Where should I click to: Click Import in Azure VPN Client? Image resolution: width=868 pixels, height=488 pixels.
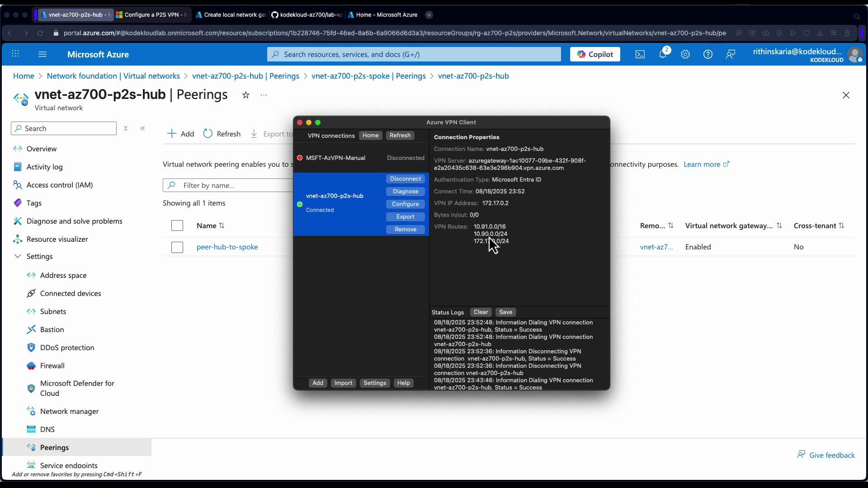[x=343, y=383]
